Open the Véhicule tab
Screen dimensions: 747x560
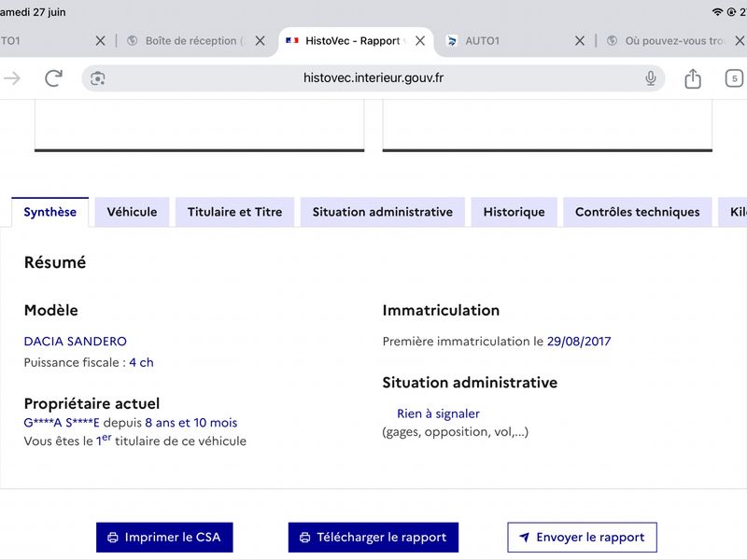coord(132,212)
